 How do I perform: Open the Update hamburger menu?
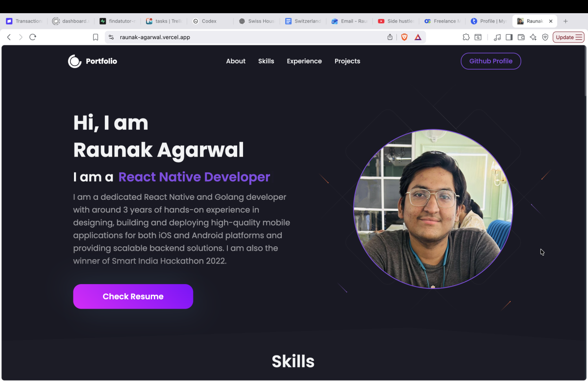pyautogui.click(x=568, y=37)
